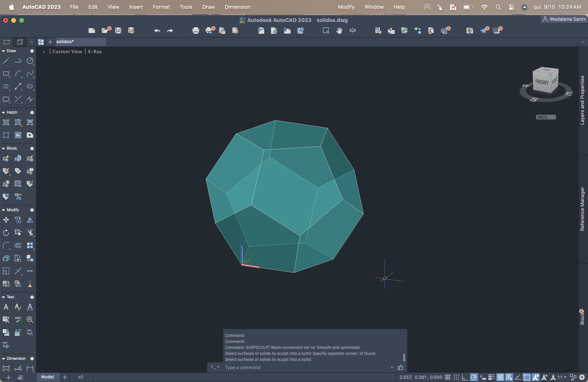Open the WCS coordinate system dropdown
Image resolution: width=588 pixels, height=382 pixels.
click(x=546, y=117)
